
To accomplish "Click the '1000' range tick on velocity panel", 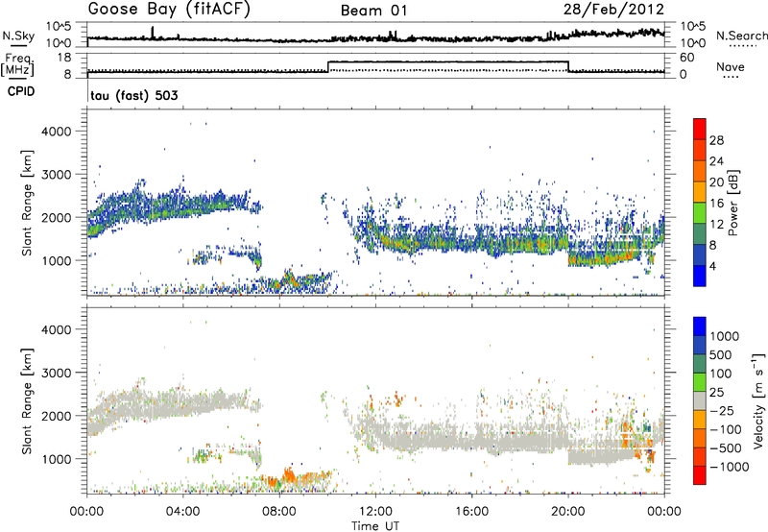I will pyautogui.click(x=56, y=459).
